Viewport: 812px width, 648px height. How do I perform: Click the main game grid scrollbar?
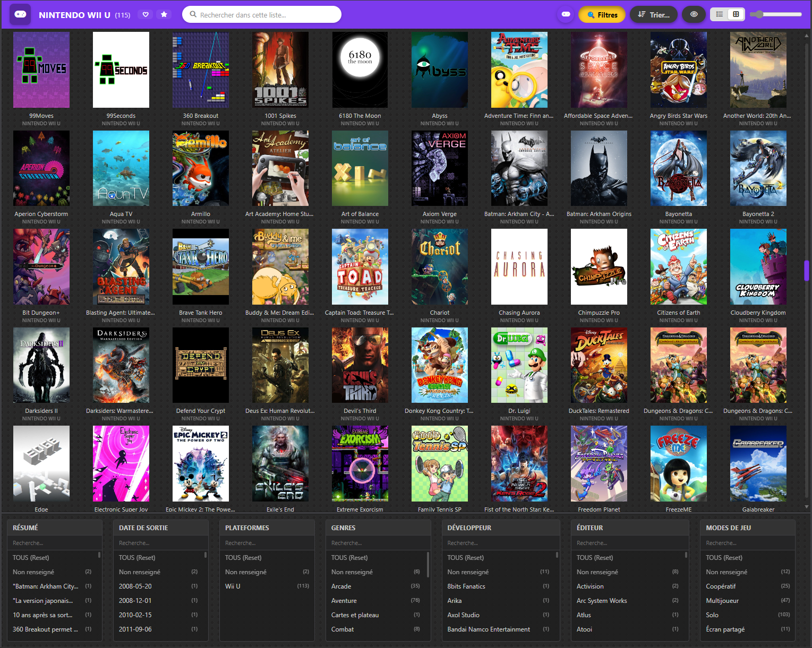click(807, 271)
